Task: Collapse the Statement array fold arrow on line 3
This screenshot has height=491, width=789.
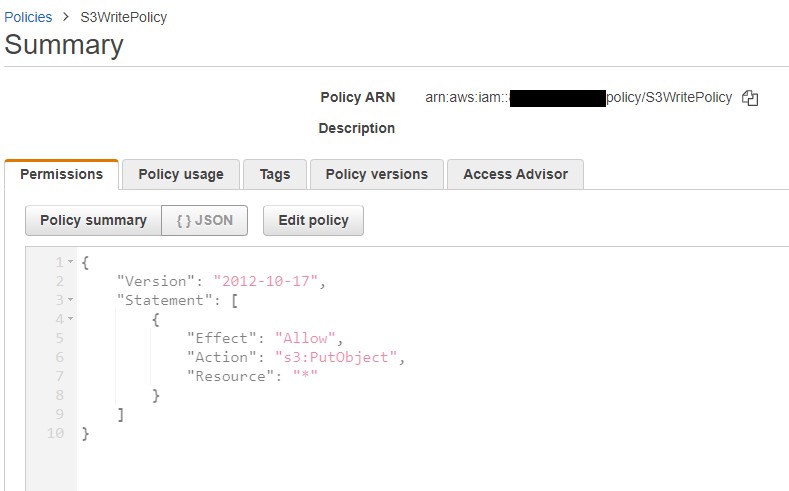Action: point(70,300)
